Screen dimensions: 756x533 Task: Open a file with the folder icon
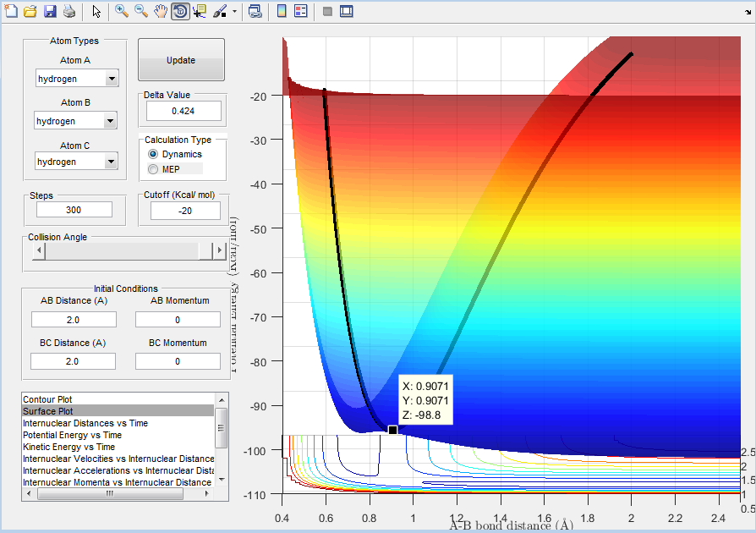click(30, 12)
